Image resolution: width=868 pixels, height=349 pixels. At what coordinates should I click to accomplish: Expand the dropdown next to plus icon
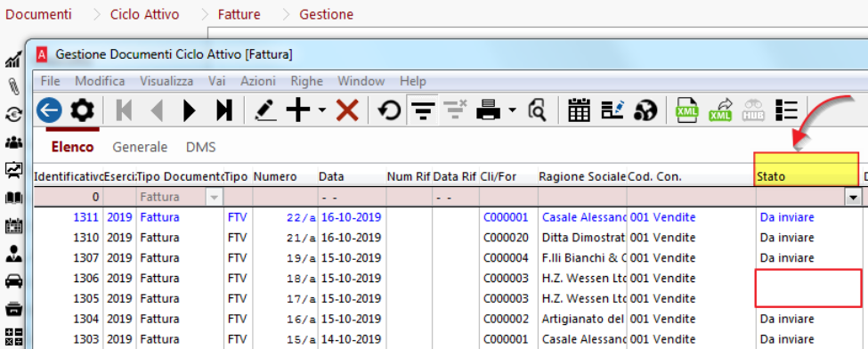click(322, 110)
